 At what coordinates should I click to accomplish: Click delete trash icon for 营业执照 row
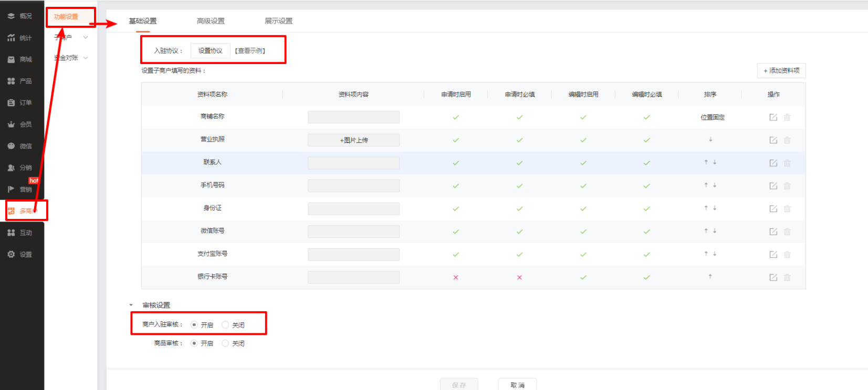point(787,140)
